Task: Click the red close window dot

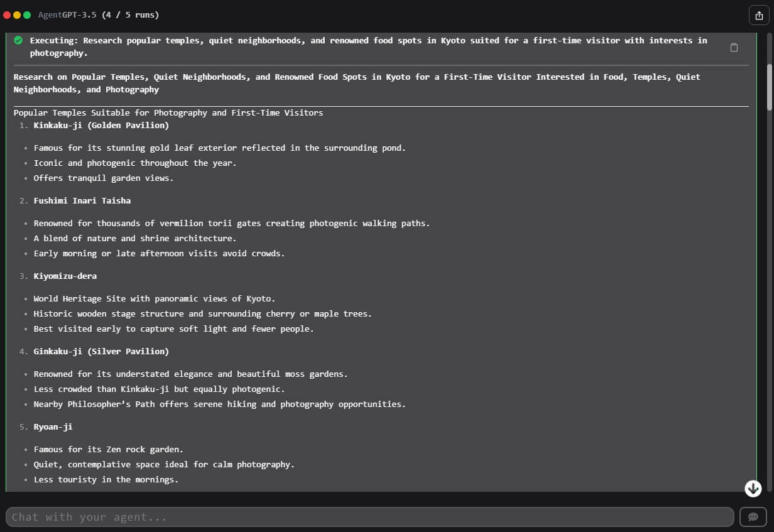Action: (8, 14)
